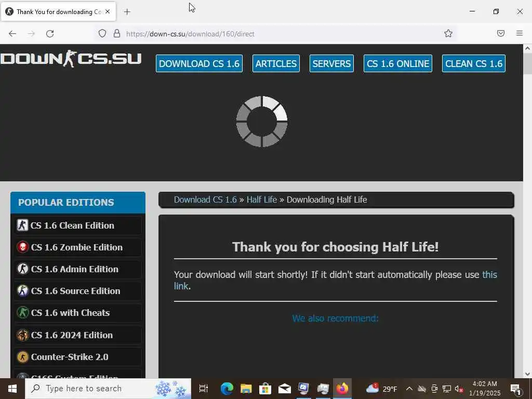Go to the ARTICLES section
Viewport: 532px width, 399px height.
pos(276,63)
